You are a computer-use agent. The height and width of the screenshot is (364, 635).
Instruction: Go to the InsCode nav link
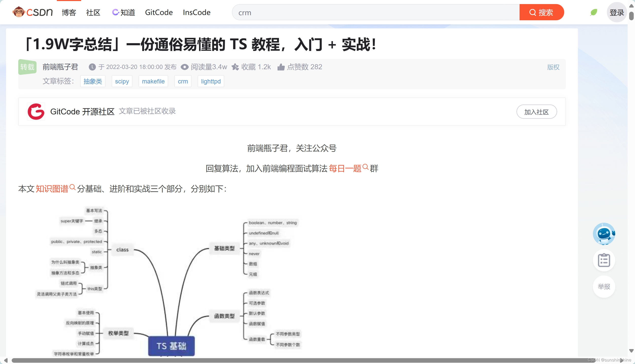coord(196,12)
